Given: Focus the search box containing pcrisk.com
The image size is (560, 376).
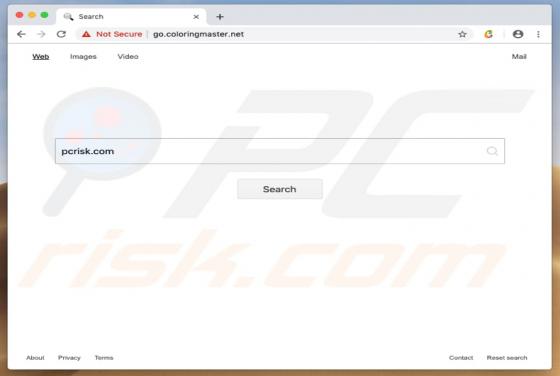Looking at the screenshot, I should pos(280,151).
